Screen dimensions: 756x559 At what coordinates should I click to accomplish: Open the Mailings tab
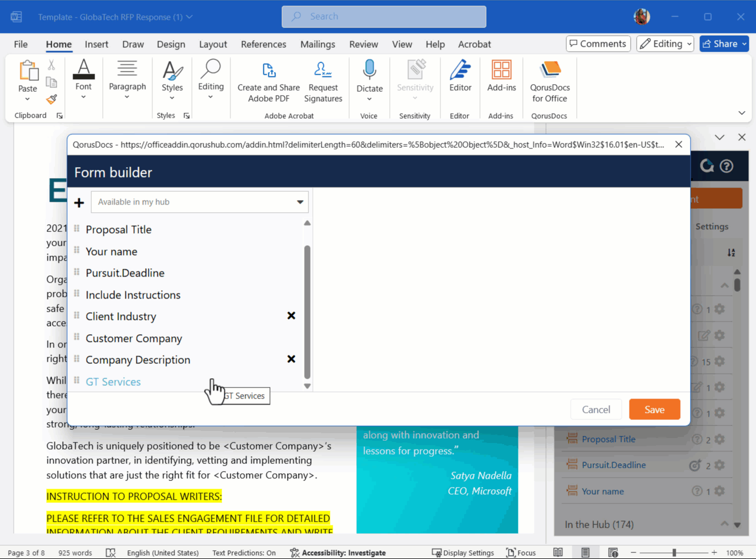pos(317,44)
